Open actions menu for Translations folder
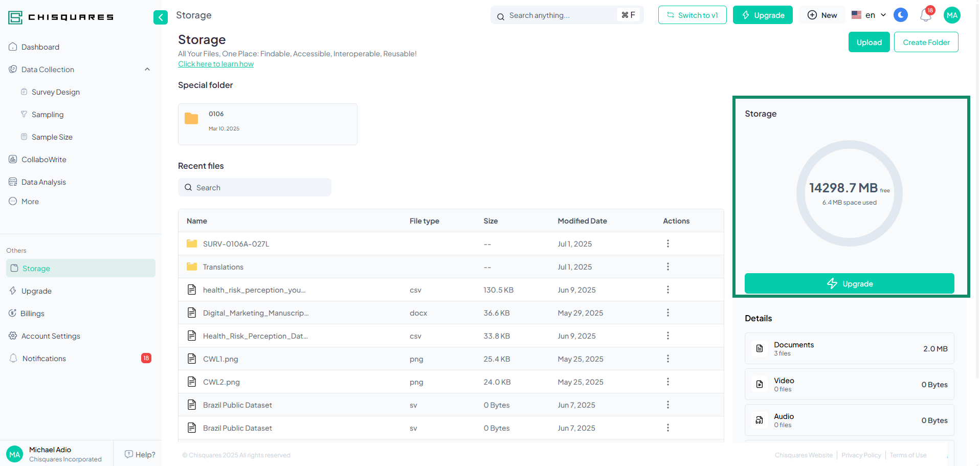The height and width of the screenshot is (466, 980). coord(667,267)
